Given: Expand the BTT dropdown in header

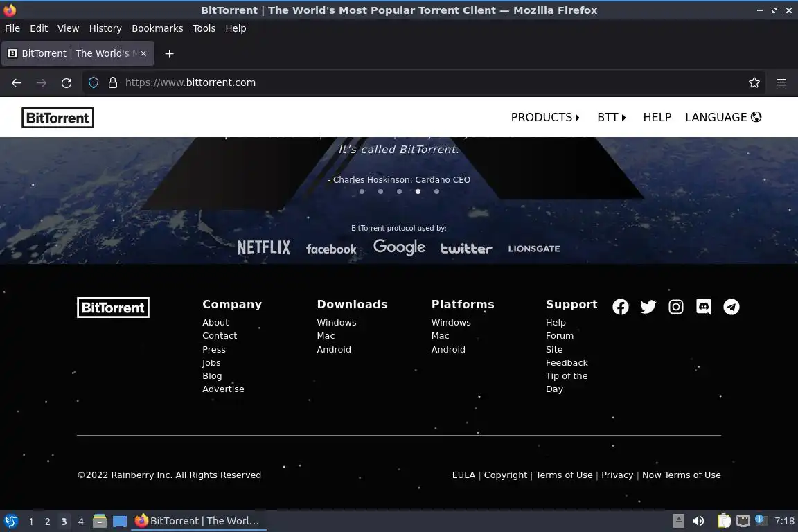Looking at the screenshot, I should 611,117.
